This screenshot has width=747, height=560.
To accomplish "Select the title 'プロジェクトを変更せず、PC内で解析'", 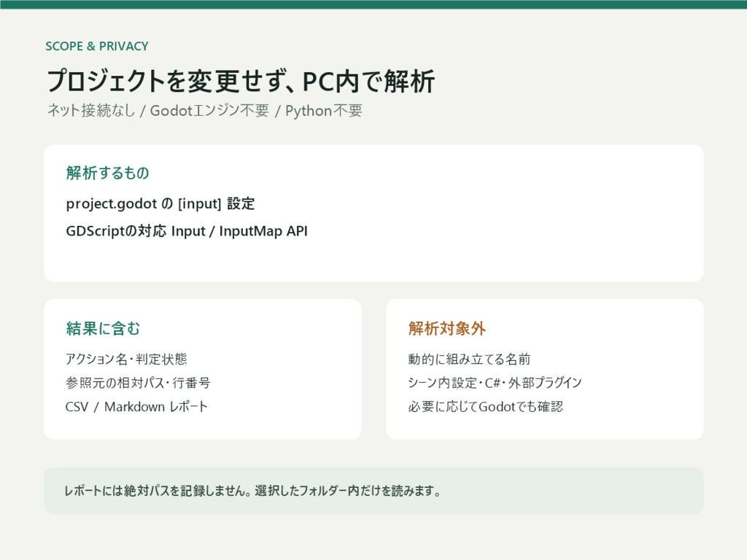I will (x=241, y=81).
